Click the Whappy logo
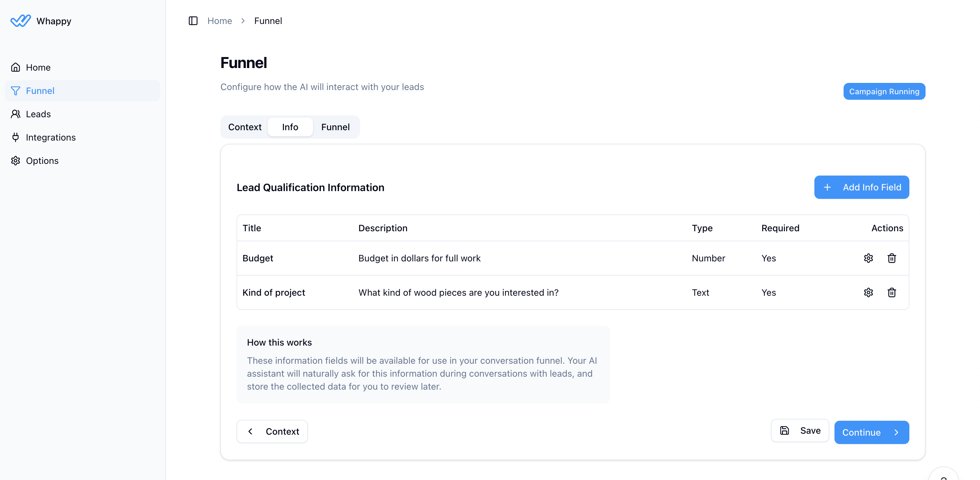The width and height of the screenshot is (980, 480). click(x=21, y=21)
